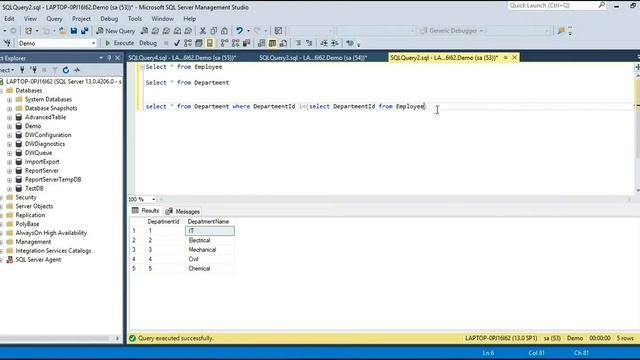Image resolution: width=640 pixels, height=360 pixels.
Task: Uncomment the selected lines
Action: (309, 43)
